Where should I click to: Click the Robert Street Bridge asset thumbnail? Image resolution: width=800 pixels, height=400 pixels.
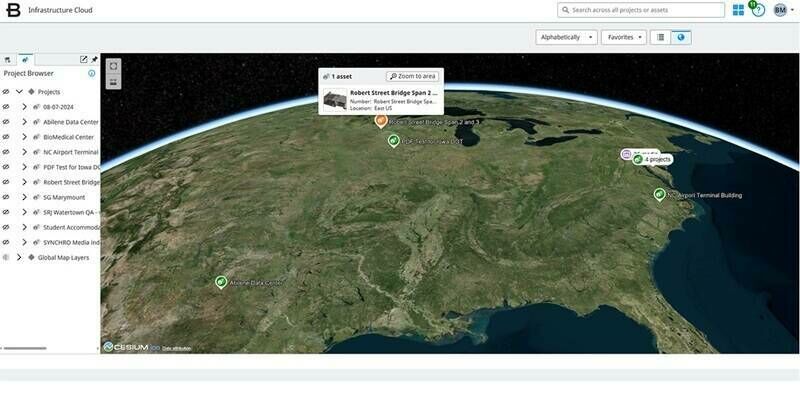(x=335, y=101)
